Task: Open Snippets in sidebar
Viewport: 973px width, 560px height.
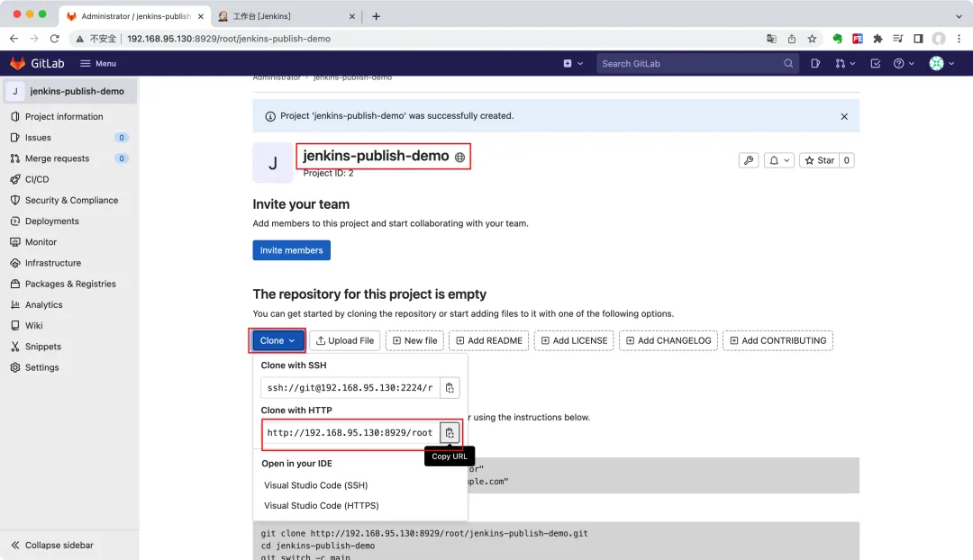Action: [x=69, y=347]
